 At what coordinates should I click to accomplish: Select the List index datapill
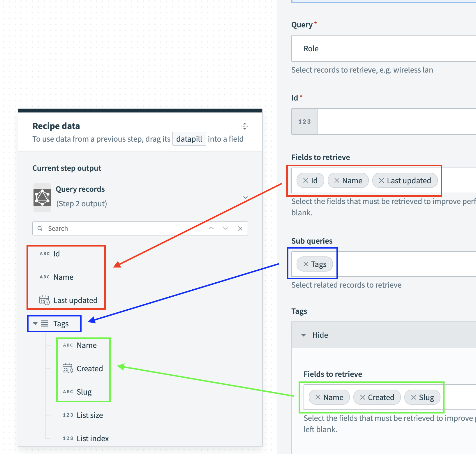coord(92,438)
